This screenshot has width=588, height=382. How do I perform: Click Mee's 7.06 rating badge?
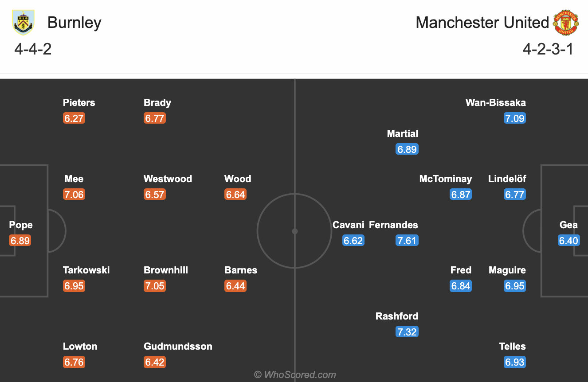click(x=74, y=195)
